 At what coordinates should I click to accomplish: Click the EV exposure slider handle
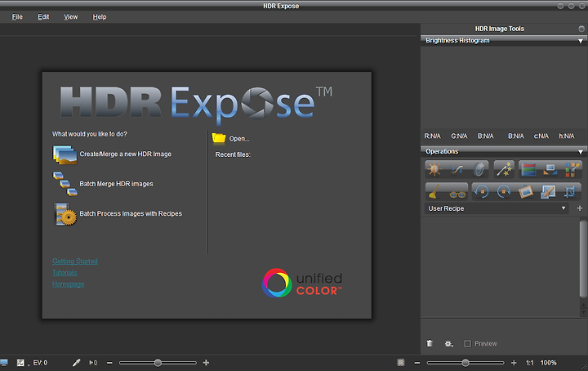point(158,363)
